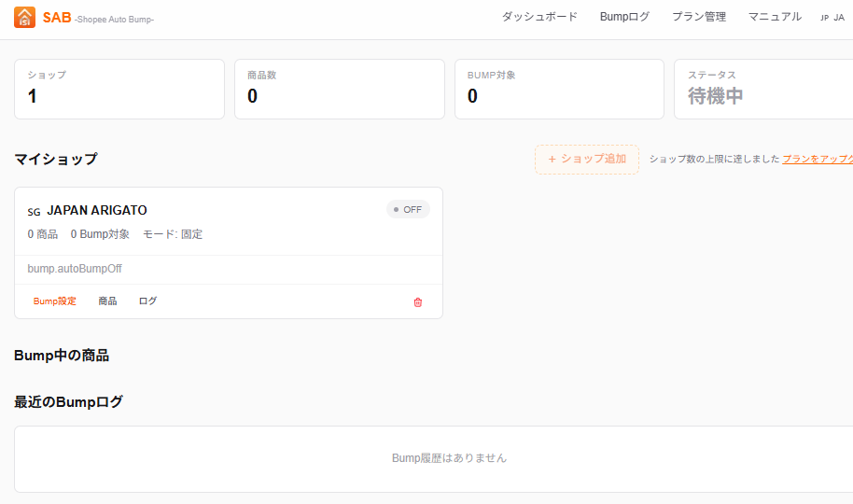Click the 0 Bump対象 text in shop card
The width and height of the screenshot is (853, 504).
pyautogui.click(x=100, y=234)
